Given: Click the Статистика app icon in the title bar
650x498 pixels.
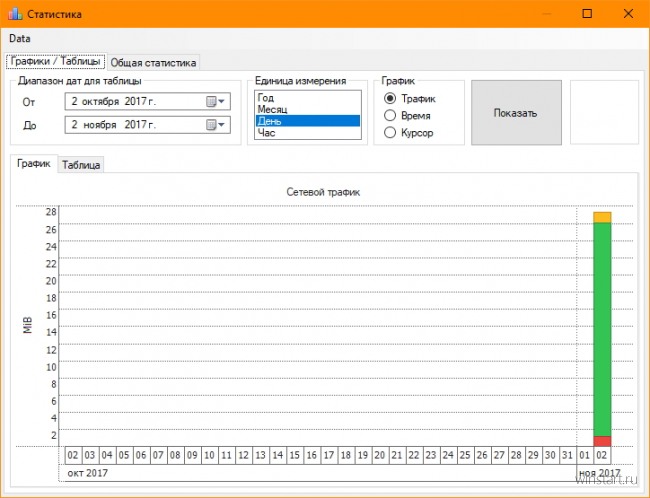Looking at the screenshot, I should click(15, 14).
